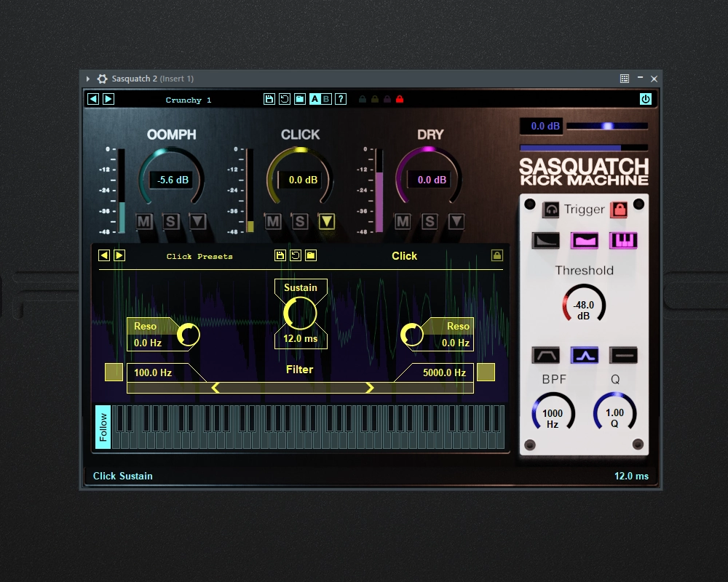Select the wide band-pass filter shape icon
The height and width of the screenshot is (582, 728).
coord(545,356)
